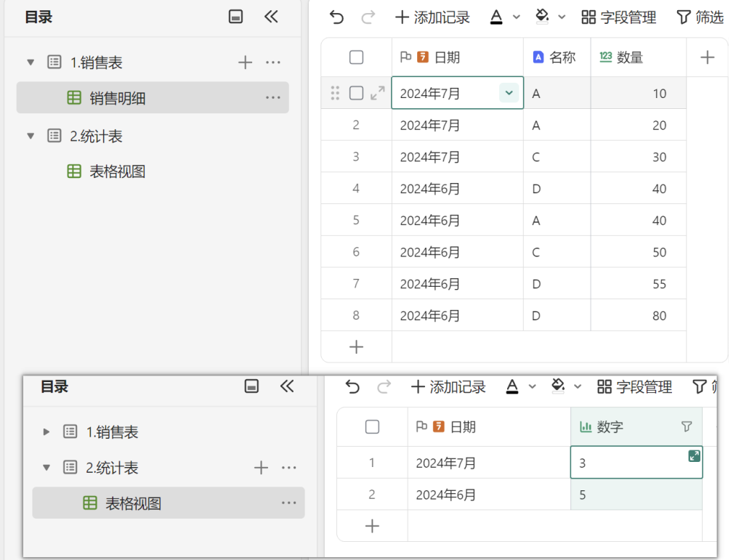Screen dimensions: 744x560
Task: Click font color A icon in upper toolbar
Action: 496,17
